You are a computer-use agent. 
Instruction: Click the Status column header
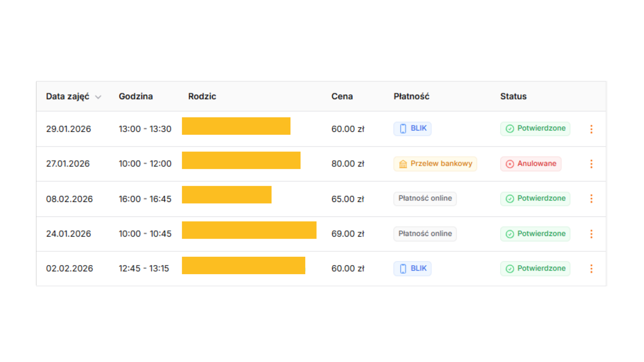click(513, 97)
